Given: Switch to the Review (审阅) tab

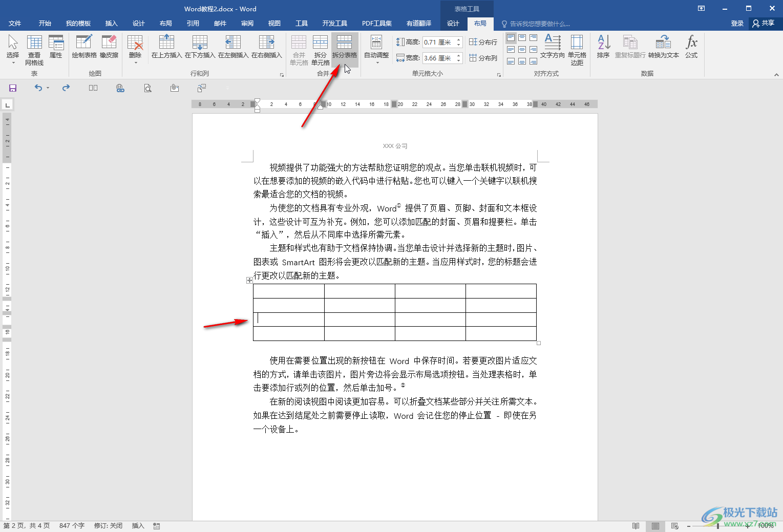Looking at the screenshot, I should (x=247, y=24).
